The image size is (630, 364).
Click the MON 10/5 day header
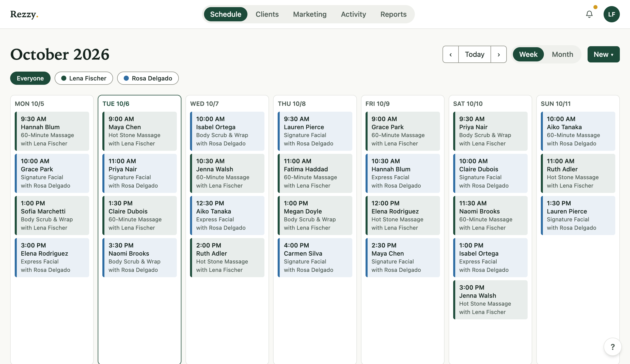coord(29,104)
